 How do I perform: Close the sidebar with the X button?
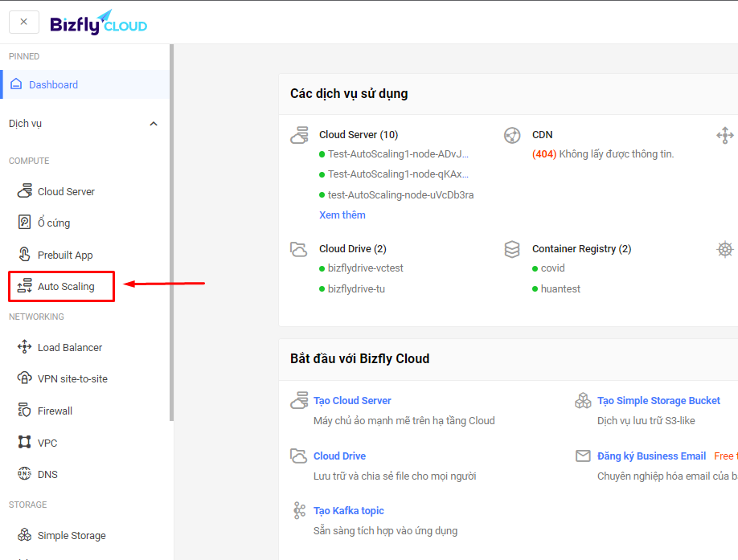(23, 22)
